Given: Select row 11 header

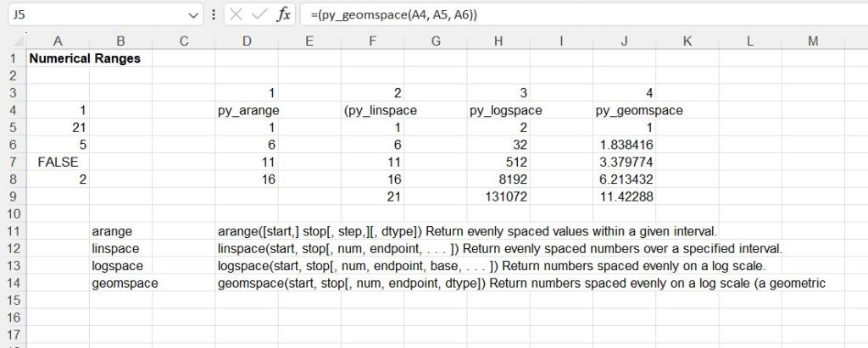Looking at the screenshot, I should point(13,230).
